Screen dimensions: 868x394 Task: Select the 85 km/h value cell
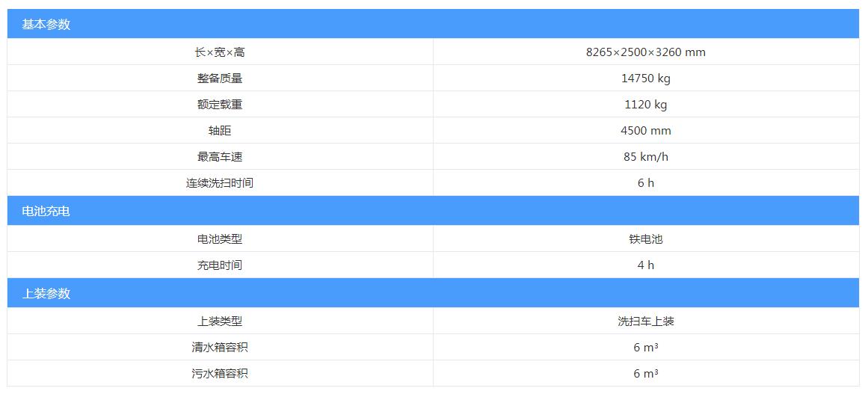pyautogui.click(x=646, y=156)
